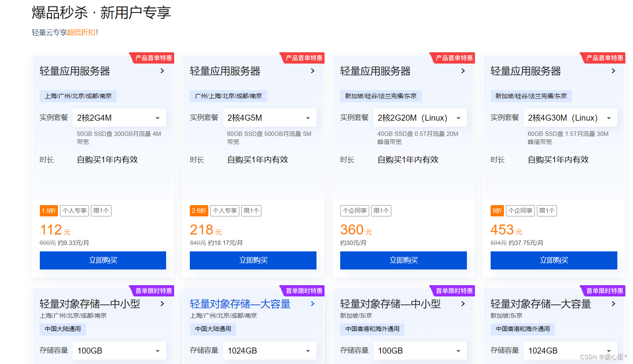Viewport: 633px width, 364px height.
Task: Click 限1个 tag on 112元 card
Action: (101, 211)
